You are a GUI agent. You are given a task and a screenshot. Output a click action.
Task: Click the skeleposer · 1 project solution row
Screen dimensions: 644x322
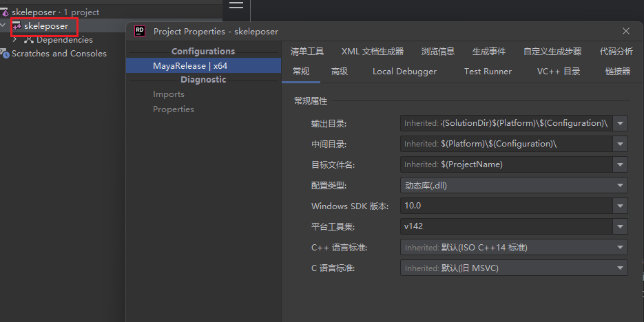[x=56, y=12]
